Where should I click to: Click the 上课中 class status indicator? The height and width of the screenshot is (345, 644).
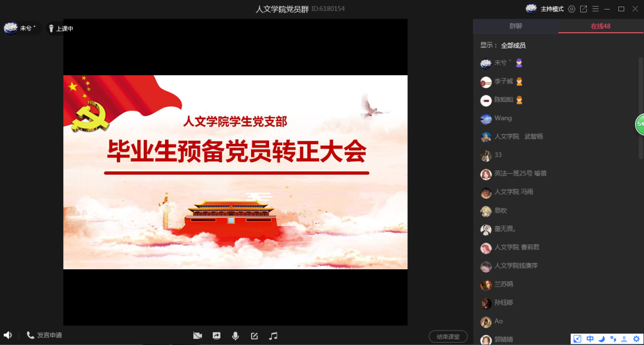click(x=60, y=29)
